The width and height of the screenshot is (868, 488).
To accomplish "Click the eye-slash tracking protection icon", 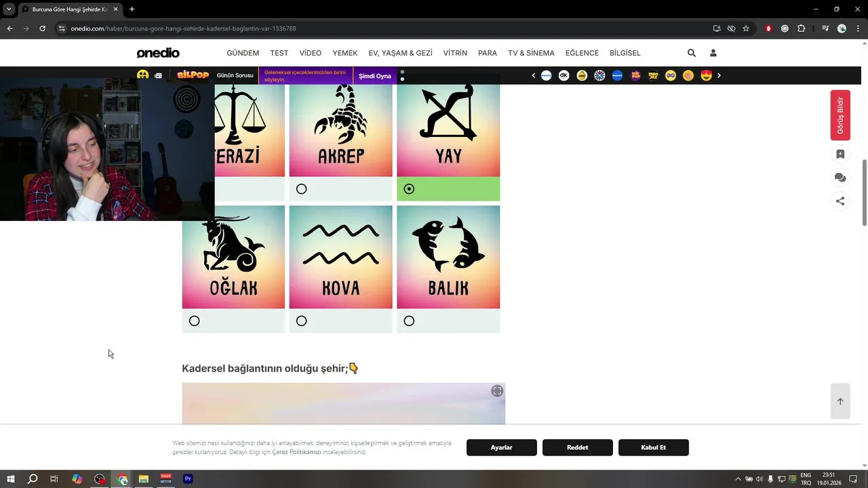I will tap(731, 28).
